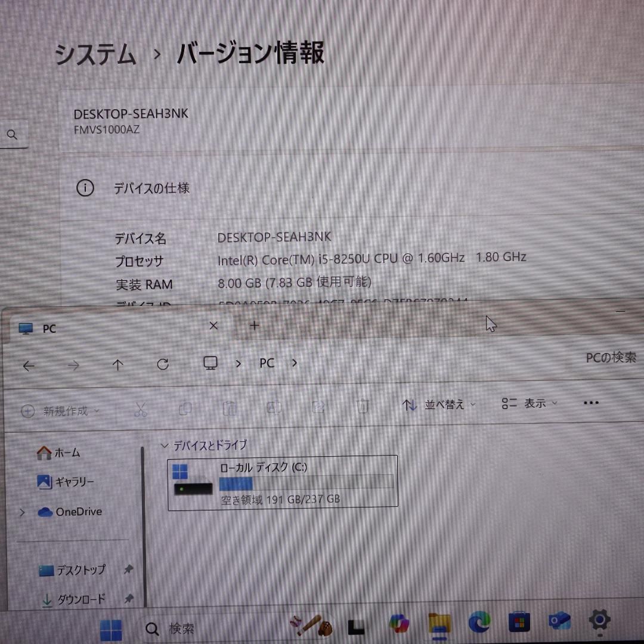Viewport: 644px width, 644px height.
Task: Open the 表示 view dropdown
Action: [530, 404]
